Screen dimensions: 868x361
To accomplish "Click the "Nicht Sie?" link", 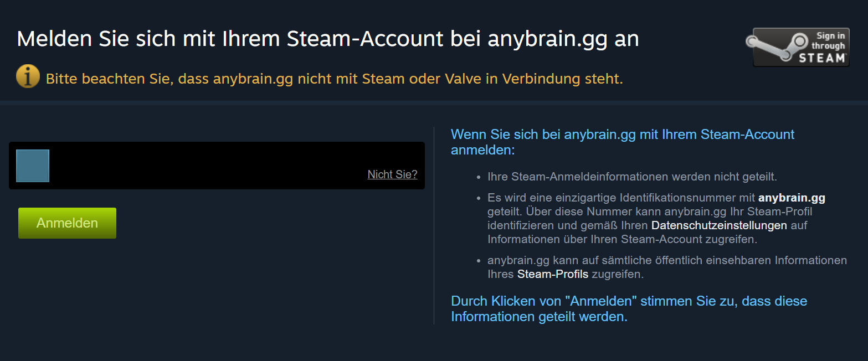I will pos(392,174).
